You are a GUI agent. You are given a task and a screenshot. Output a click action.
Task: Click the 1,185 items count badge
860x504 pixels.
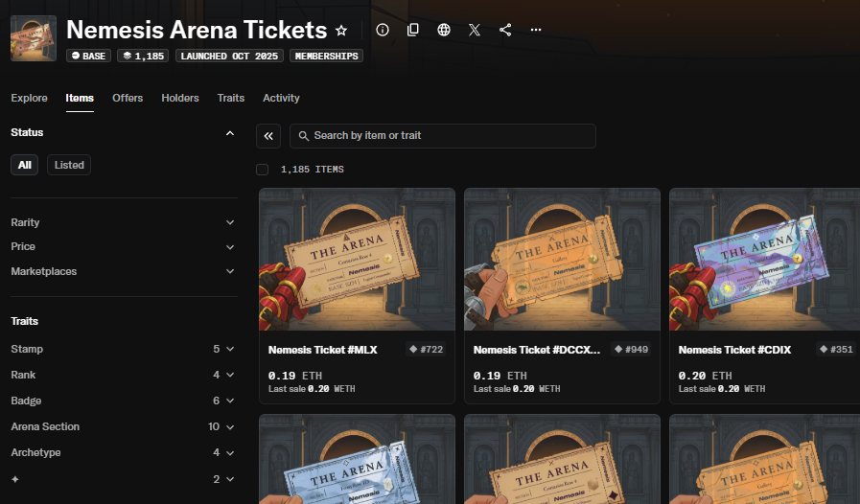coord(143,56)
